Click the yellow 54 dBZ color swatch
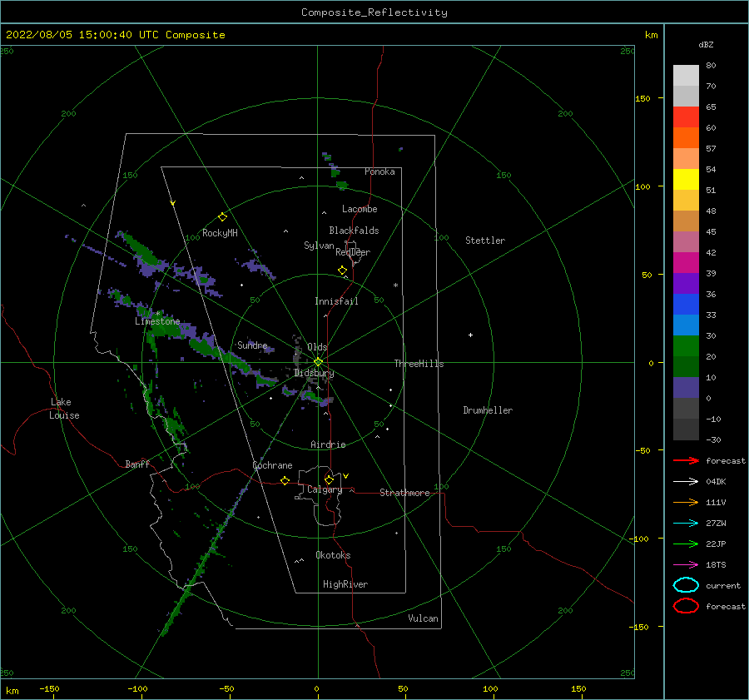The image size is (749, 700). [x=686, y=180]
